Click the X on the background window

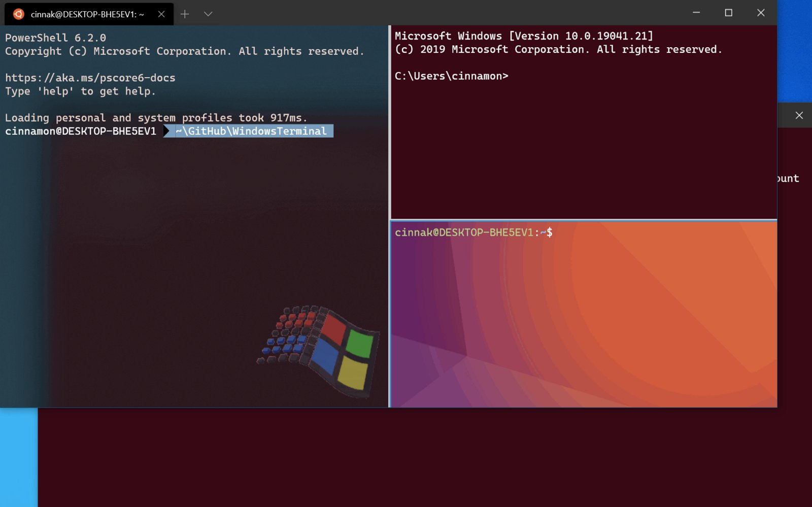coord(799,115)
